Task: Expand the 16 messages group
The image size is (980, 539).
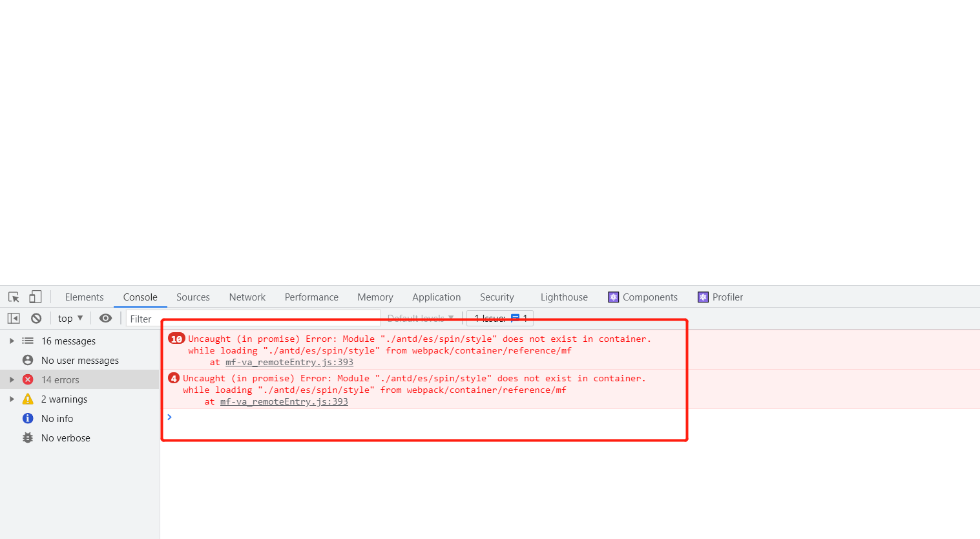Action: point(12,341)
